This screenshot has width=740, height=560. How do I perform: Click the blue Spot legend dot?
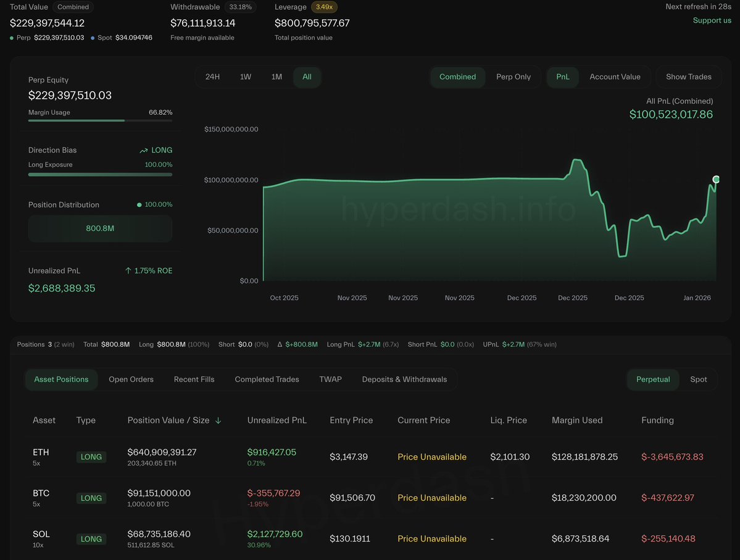tap(93, 38)
